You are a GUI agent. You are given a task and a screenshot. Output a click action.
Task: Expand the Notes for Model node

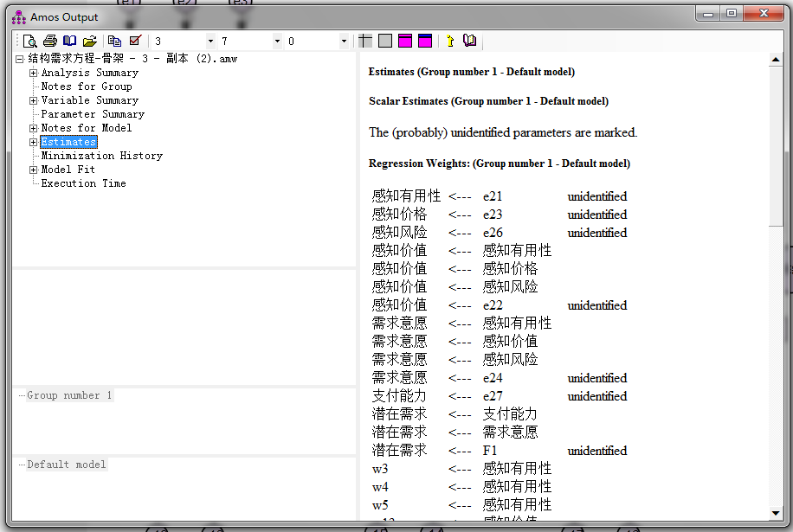(x=34, y=128)
